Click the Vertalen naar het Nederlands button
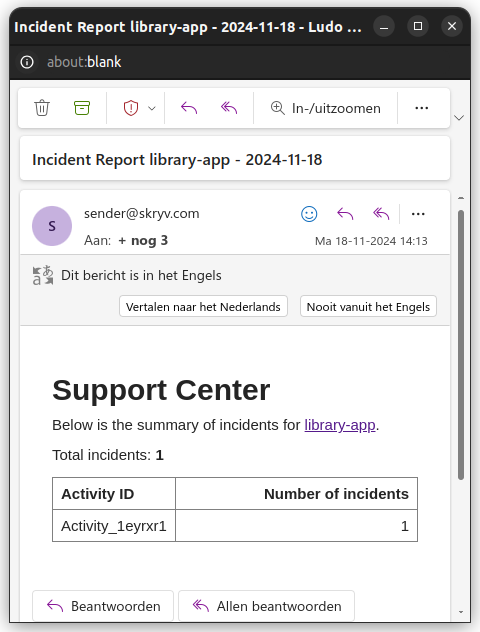480x632 pixels. (203, 307)
